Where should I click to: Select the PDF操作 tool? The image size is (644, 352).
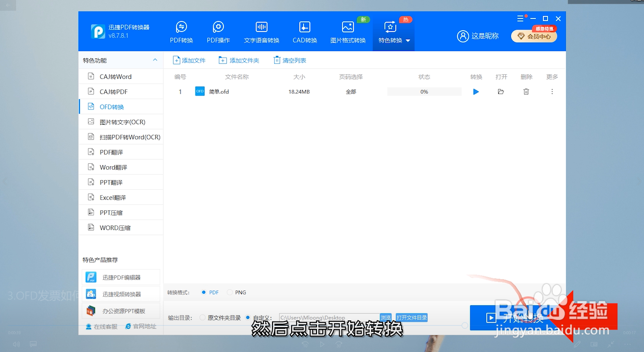pos(218,32)
